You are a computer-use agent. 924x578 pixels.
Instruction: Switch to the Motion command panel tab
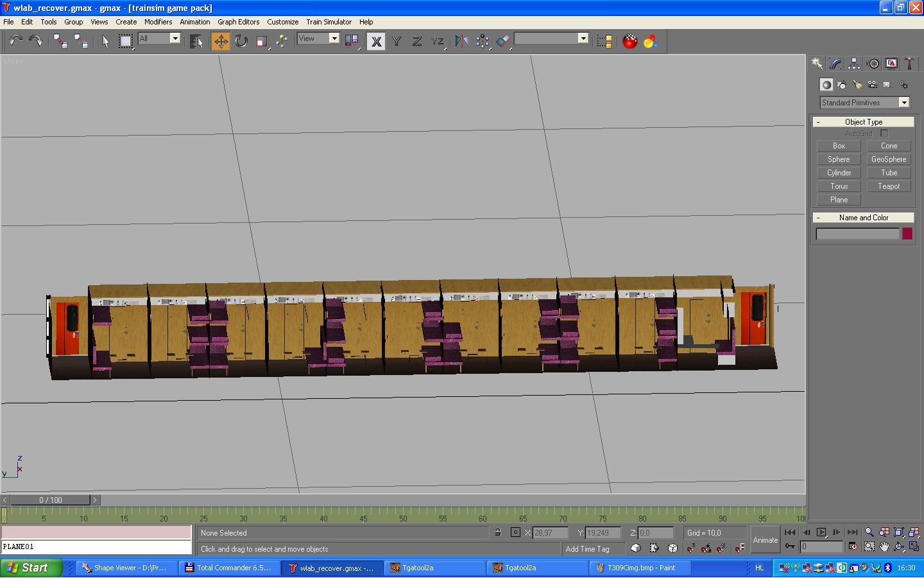873,63
